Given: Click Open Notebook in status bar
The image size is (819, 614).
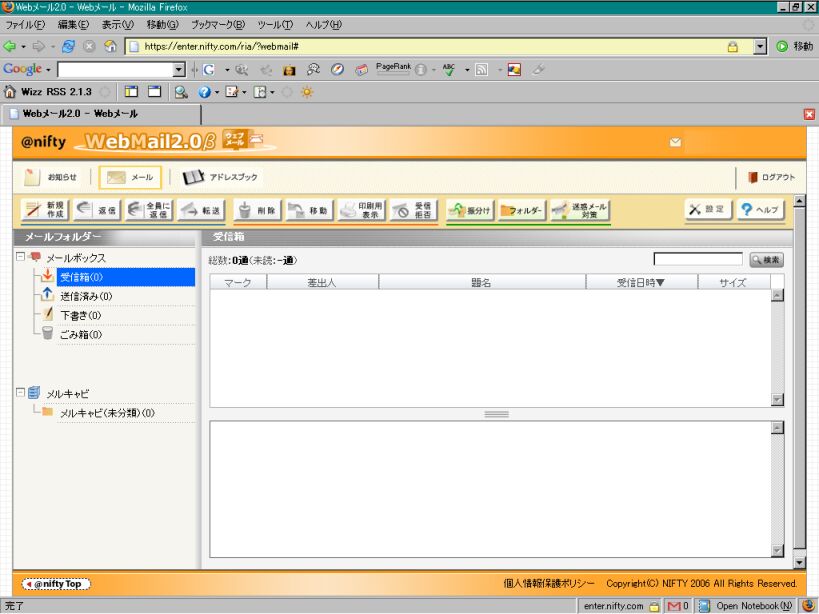Looking at the screenshot, I should tap(747, 606).
